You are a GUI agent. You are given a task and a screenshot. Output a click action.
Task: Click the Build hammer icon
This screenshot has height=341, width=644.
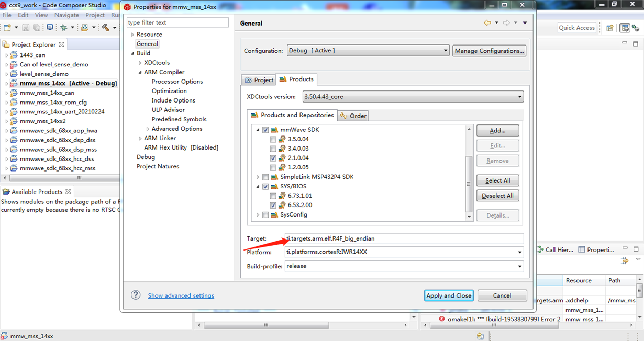coord(105,27)
